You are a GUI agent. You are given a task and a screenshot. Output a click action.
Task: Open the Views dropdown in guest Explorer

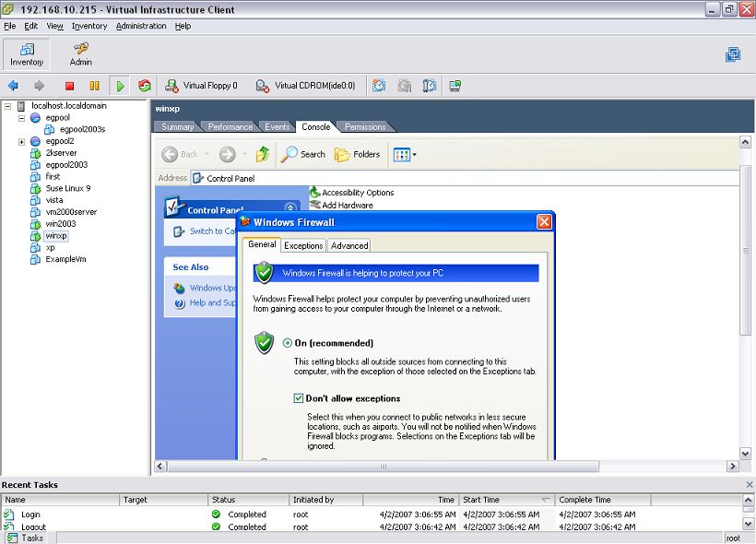click(405, 155)
